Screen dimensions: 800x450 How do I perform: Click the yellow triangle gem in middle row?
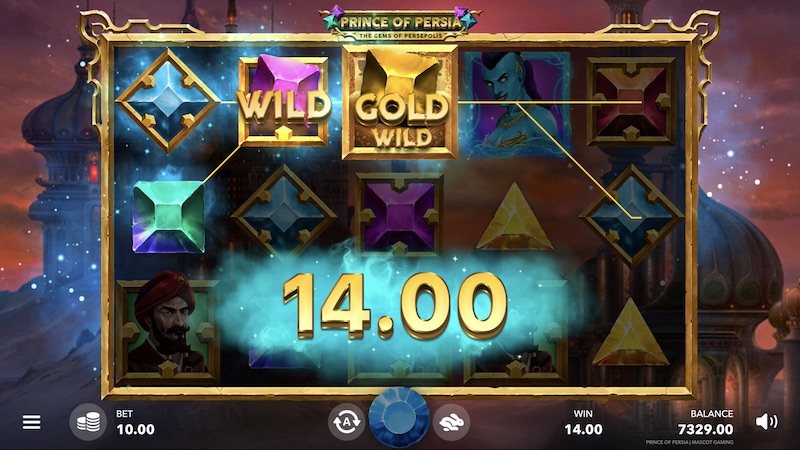pos(514,218)
